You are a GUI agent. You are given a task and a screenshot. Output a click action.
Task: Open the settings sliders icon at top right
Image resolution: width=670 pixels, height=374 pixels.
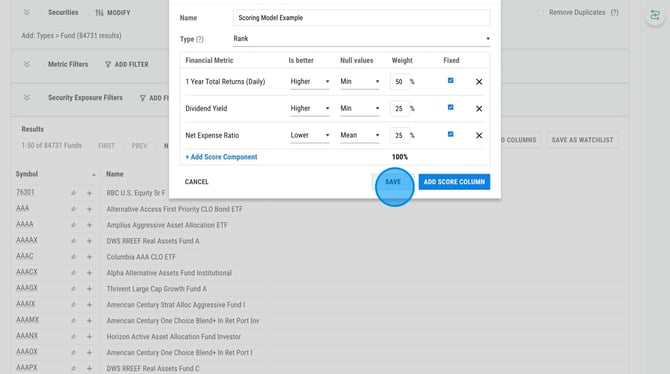tap(655, 15)
